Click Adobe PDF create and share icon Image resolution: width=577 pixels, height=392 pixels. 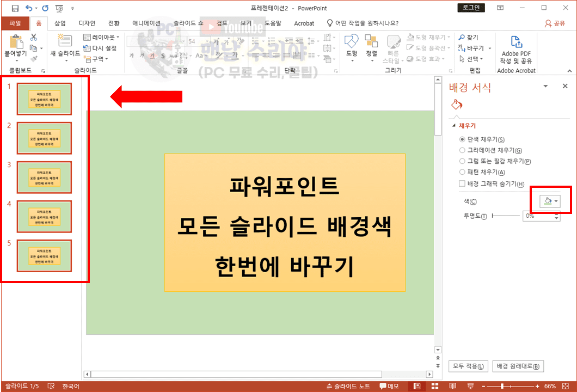(x=516, y=41)
